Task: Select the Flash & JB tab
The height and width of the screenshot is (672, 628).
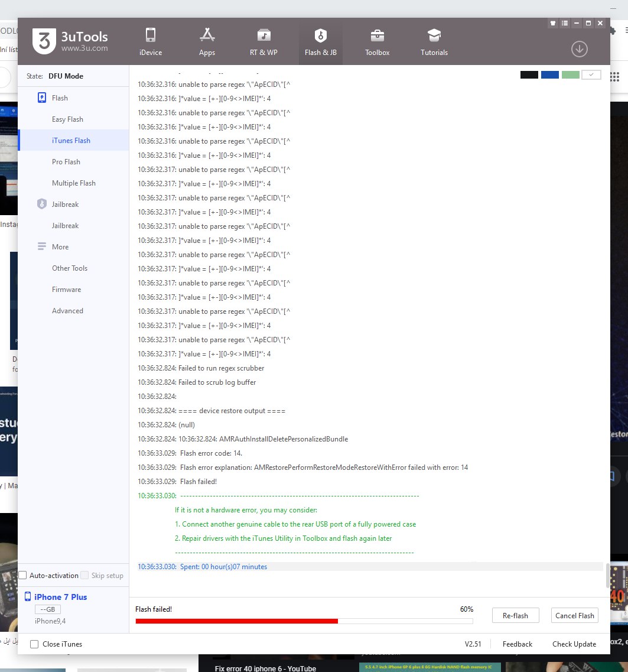Action: tap(320, 41)
